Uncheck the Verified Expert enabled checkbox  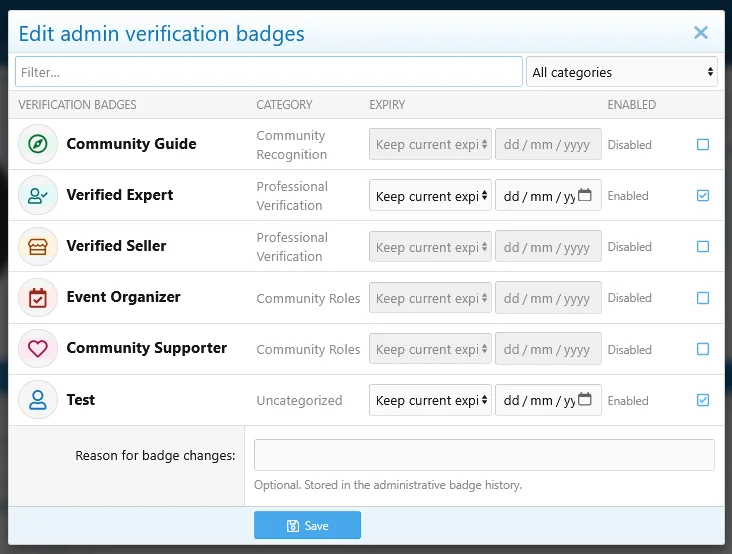[703, 196]
